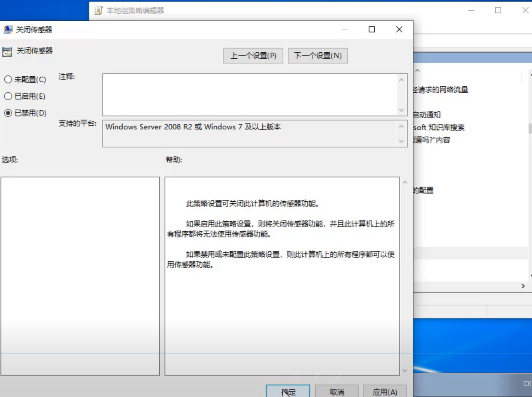This screenshot has width=532, height=397.
Task: Expand right panel using the > chevron
Action: point(524,286)
